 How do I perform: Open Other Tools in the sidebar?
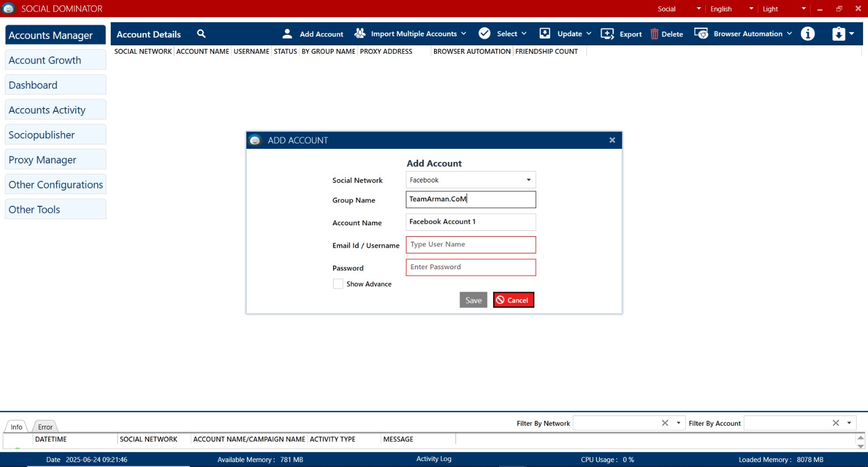[55, 209]
